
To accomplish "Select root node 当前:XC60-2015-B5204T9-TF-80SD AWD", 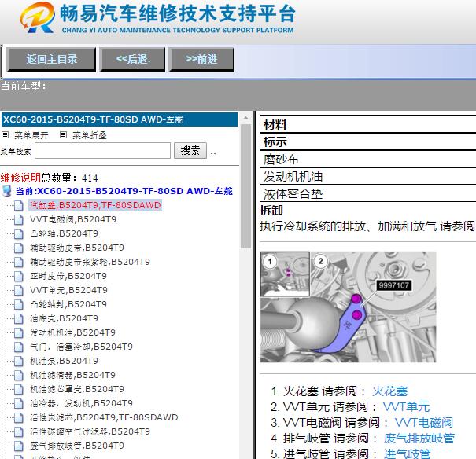I will coord(124,191).
